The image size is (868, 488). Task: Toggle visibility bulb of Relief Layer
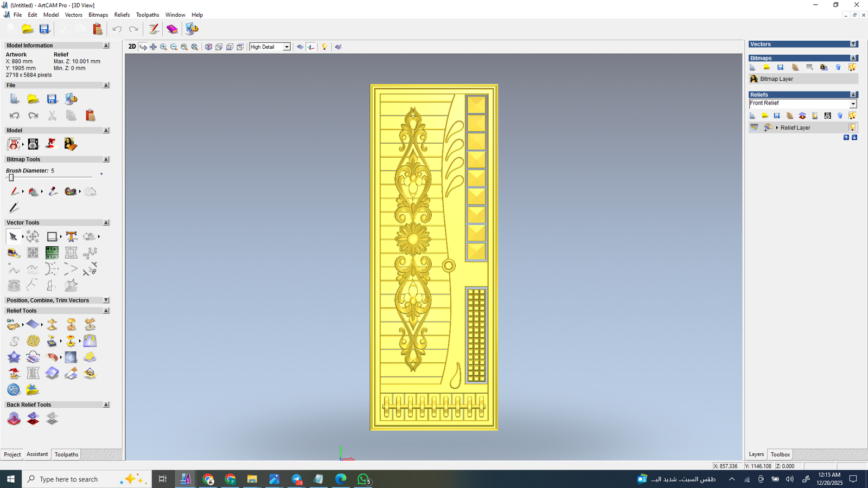tap(852, 127)
